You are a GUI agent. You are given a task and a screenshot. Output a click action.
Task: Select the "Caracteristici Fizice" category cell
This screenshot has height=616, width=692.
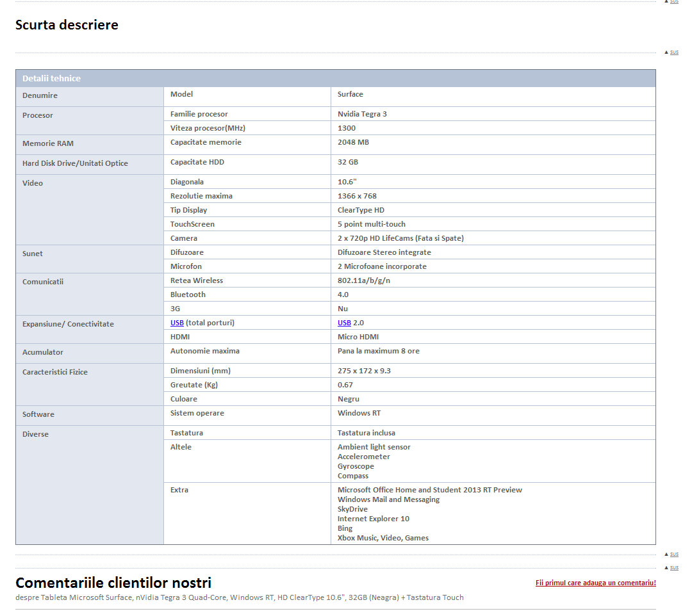(x=90, y=384)
